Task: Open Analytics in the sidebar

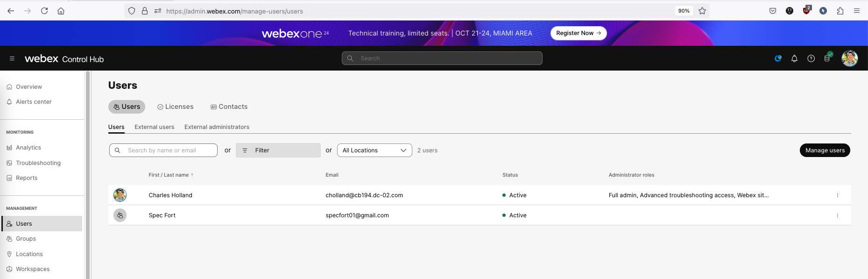Action: tap(28, 148)
